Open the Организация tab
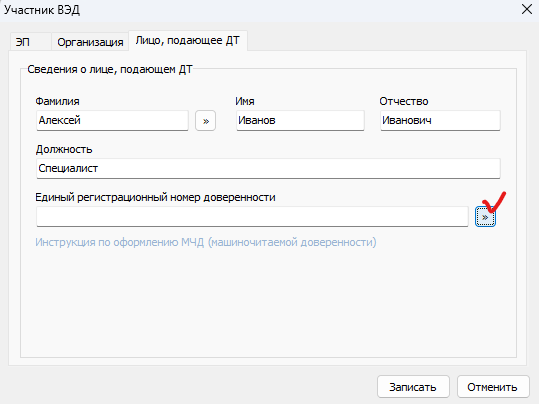This screenshot has height=404, width=539. click(x=90, y=42)
